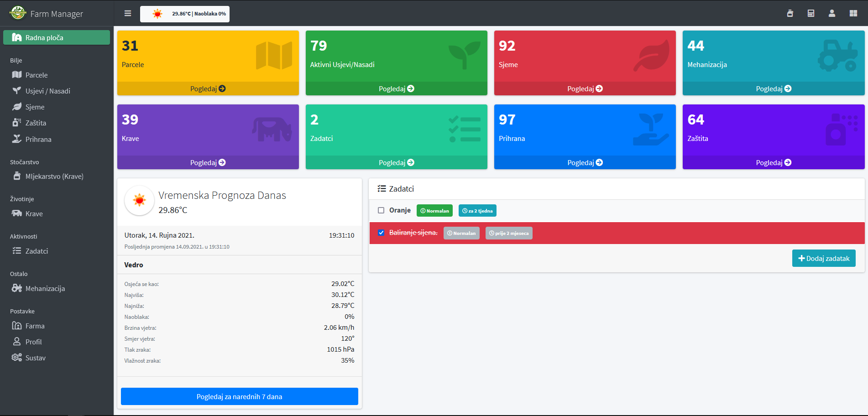The image size is (868, 416).
Task: Click the green Normalan priority badge
Action: pos(434,211)
